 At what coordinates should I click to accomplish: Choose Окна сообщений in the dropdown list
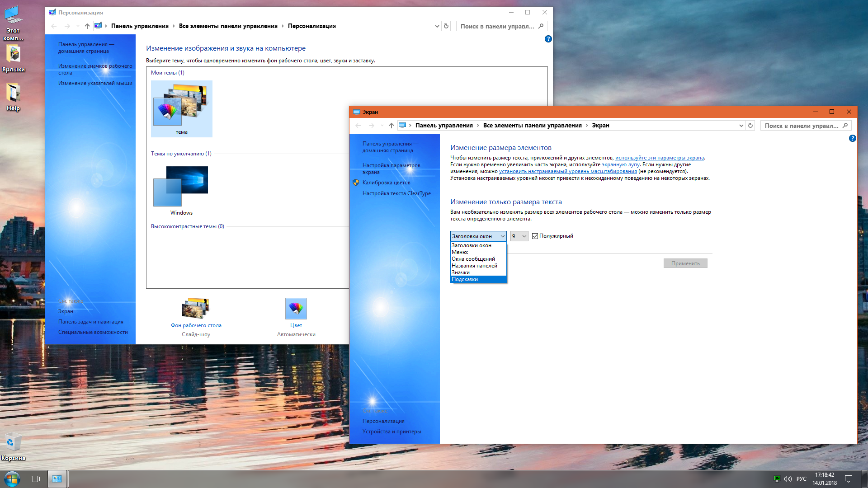coord(473,259)
